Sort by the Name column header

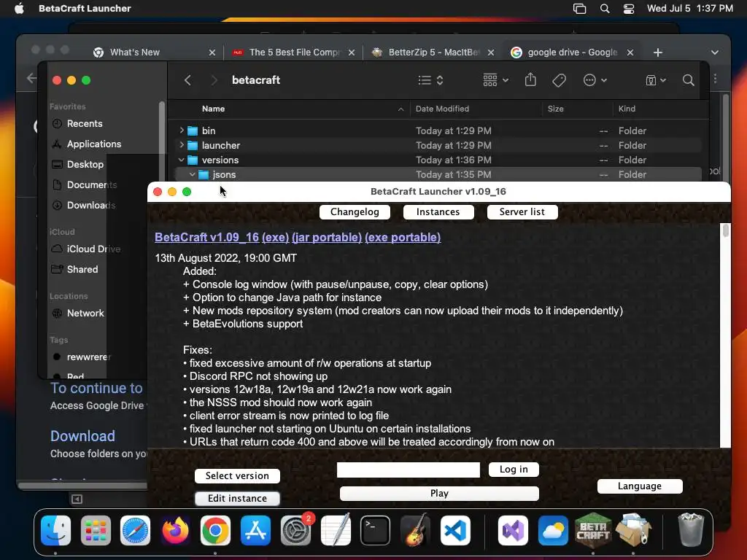pyautogui.click(x=213, y=109)
